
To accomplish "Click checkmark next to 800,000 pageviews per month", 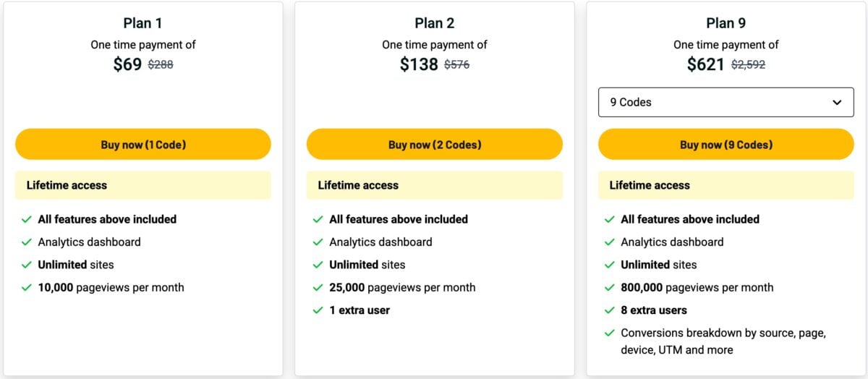I will (x=610, y=288).
